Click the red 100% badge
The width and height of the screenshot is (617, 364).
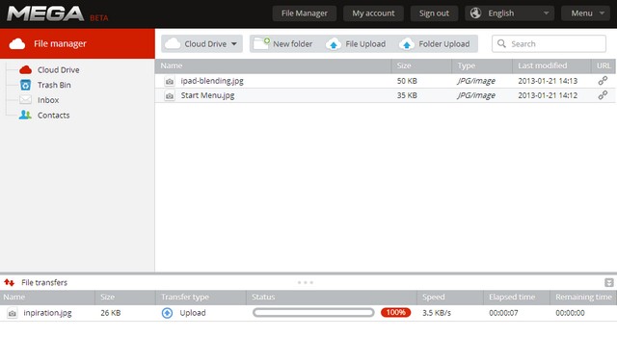pos(395,313)
